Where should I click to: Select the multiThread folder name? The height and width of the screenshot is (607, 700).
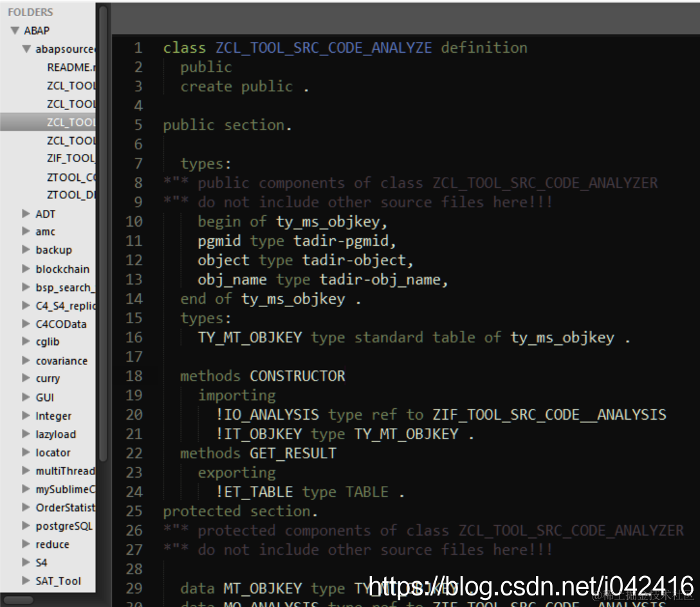tap(65, 471)
